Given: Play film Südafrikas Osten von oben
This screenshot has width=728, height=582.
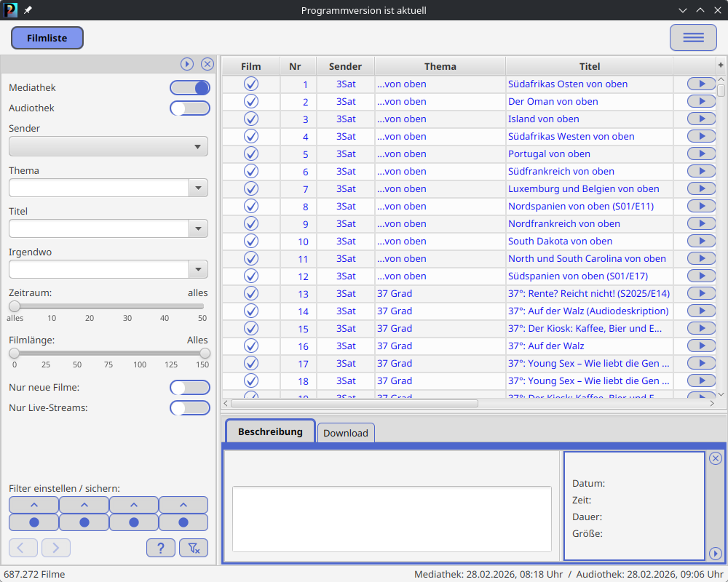Looking at the screenshot, I should [701, 84].
